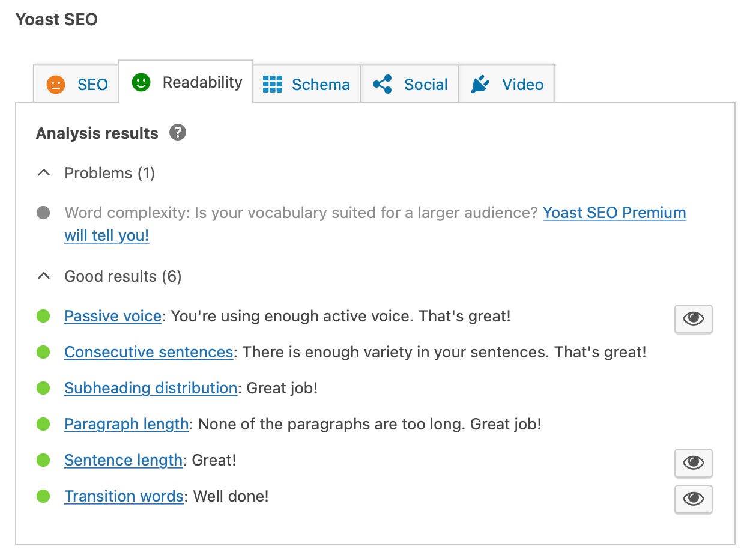Click the Social share icon
Viewport: 756px width, 552px height.
(383, 85)
